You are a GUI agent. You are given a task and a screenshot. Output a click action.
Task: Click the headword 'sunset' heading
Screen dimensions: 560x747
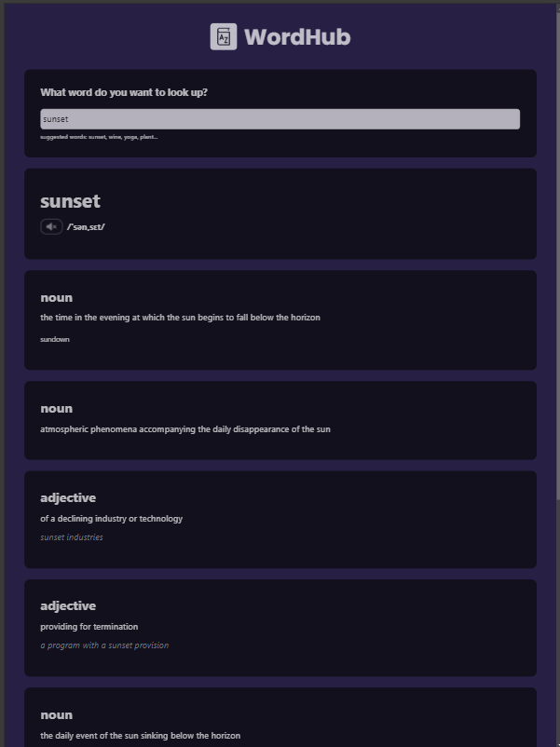coord(71,201)
